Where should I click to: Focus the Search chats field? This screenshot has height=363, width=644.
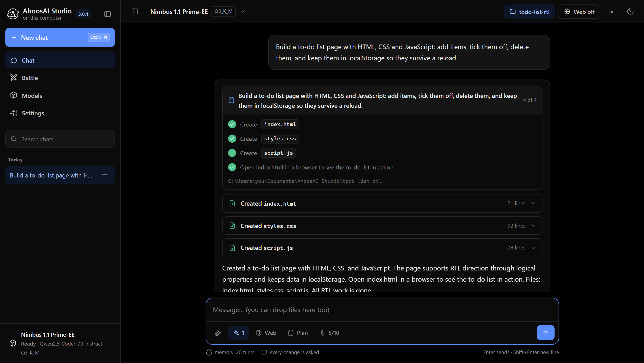[x=60, y=139]
